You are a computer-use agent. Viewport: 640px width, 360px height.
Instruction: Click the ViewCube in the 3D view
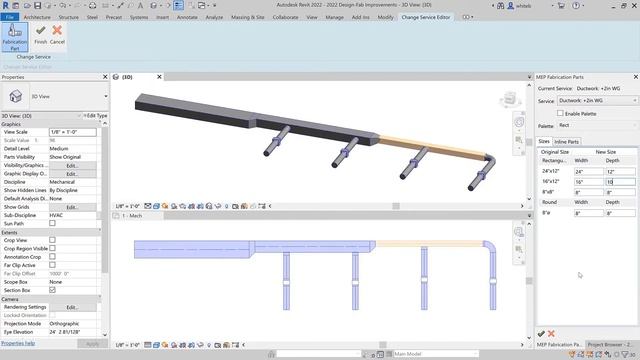(x=510, y=99)
